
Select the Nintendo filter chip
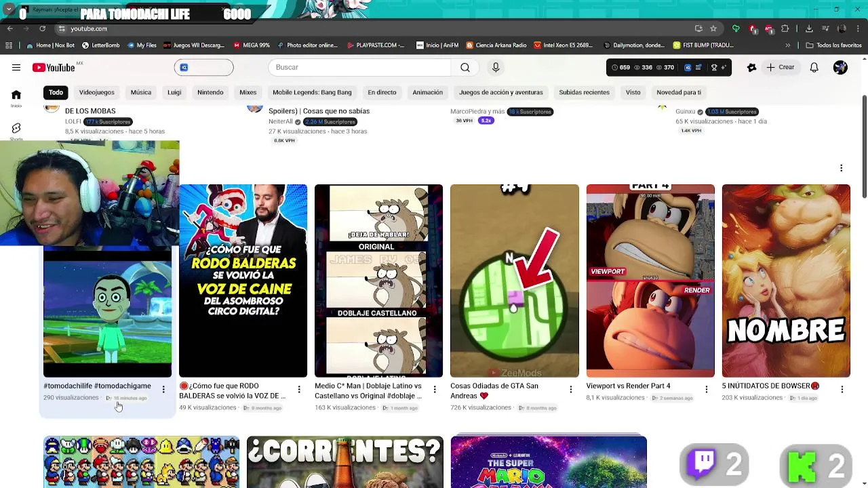click(x=210, y=92)
